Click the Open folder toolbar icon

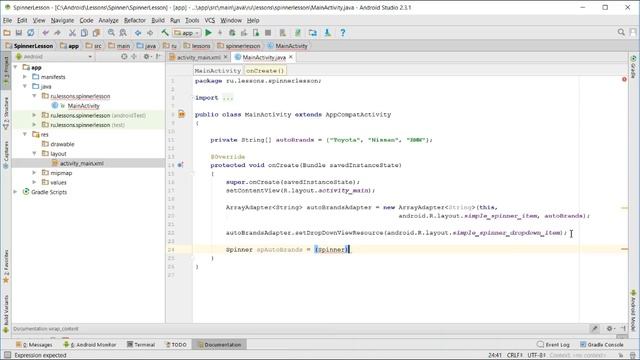(x=7, y=33)
